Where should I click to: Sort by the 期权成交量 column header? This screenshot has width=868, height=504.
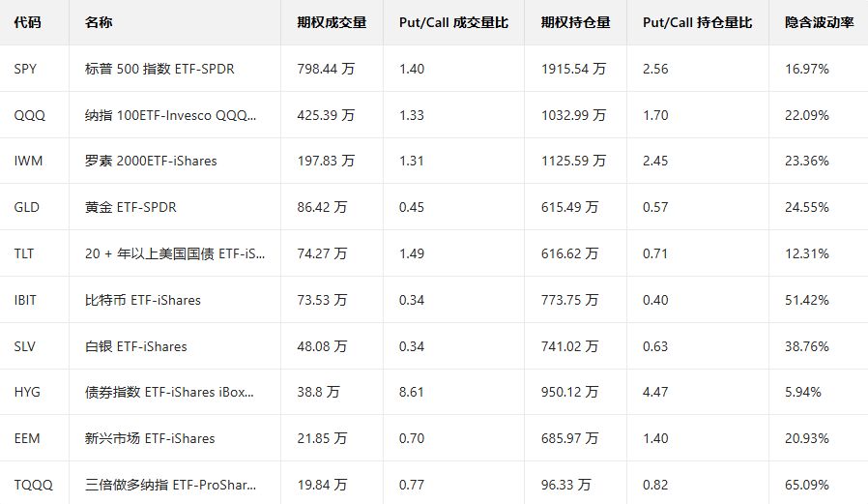tap(332, 22)
